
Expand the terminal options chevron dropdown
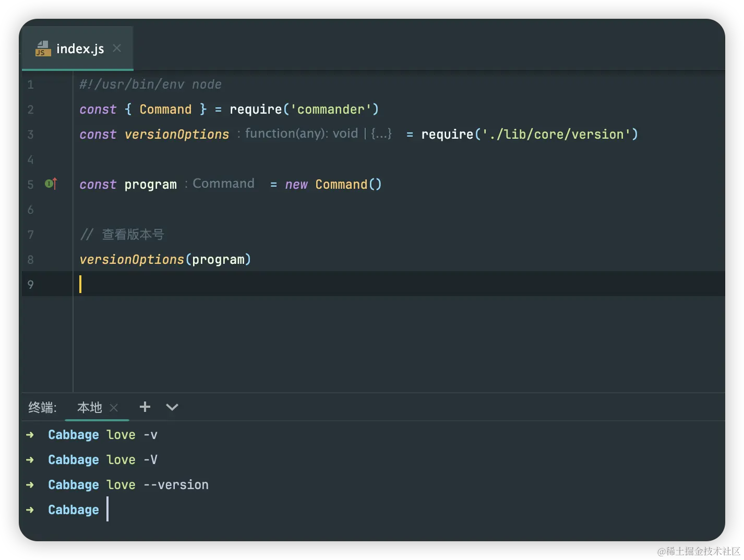click(x=172, y=407)
